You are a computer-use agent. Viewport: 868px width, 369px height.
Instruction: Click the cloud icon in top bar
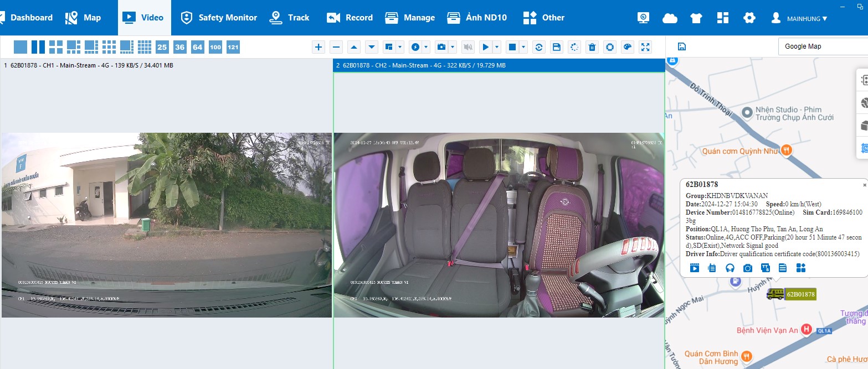click(670, 18)
